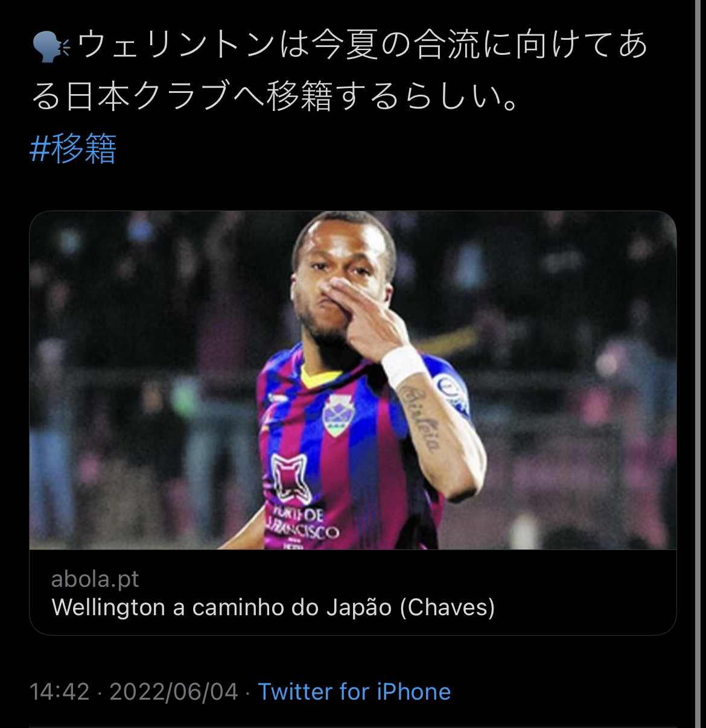706x728 pixels.
Task: Open the #移籍 hashtag
Action: click(73, 148)
